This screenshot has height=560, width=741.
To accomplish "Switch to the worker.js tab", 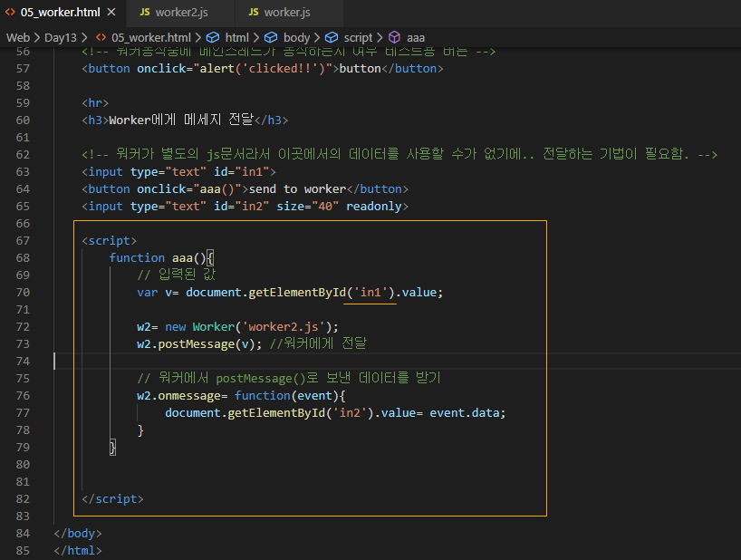I will 289,13.
